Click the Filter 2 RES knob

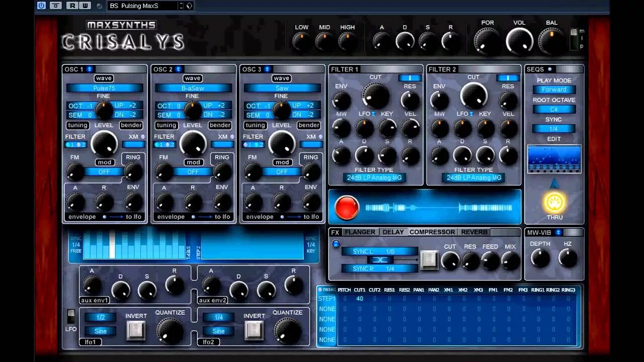pos(508,101)
